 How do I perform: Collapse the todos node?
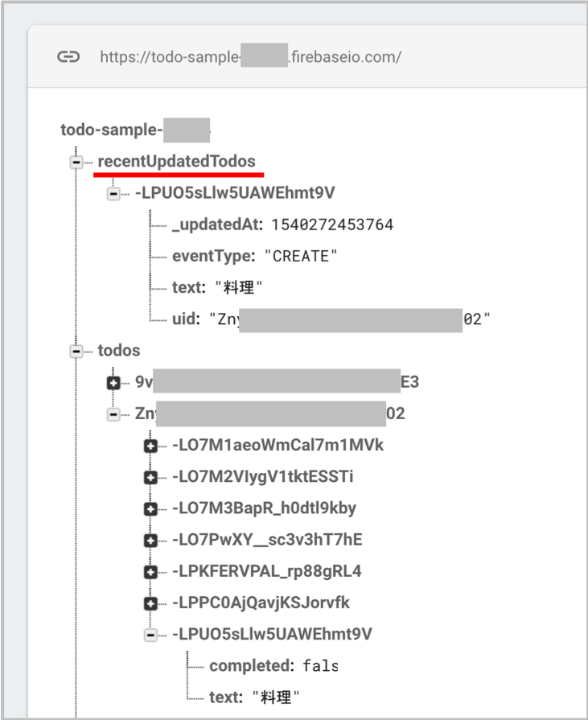click(x=76, y=352)
